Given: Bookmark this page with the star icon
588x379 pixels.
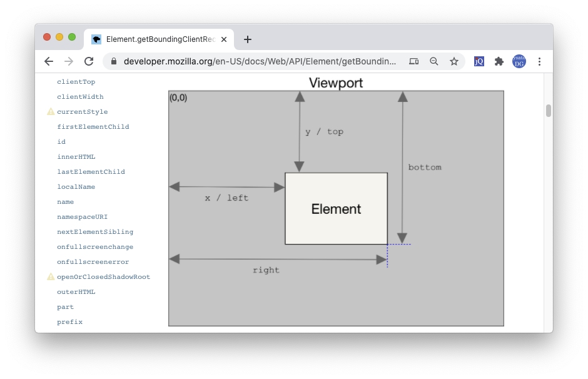Looking at the screenshot, I should tap(454, 61).
